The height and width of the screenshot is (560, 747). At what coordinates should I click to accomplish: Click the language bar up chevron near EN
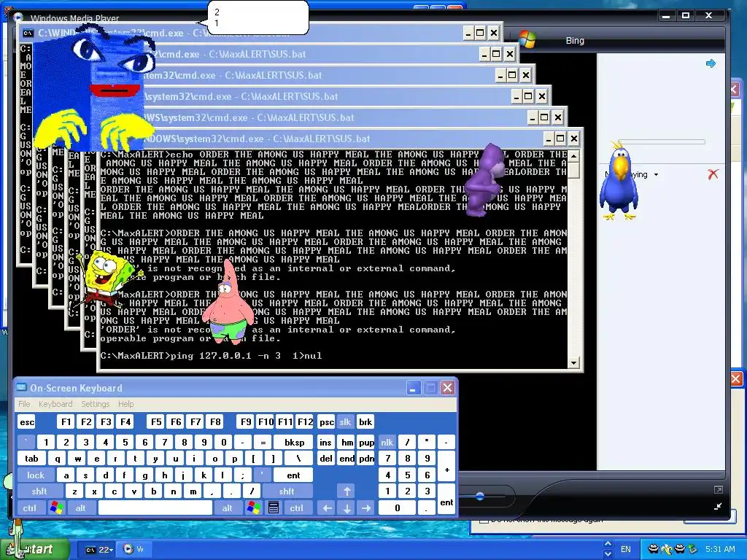pos(608,544)
